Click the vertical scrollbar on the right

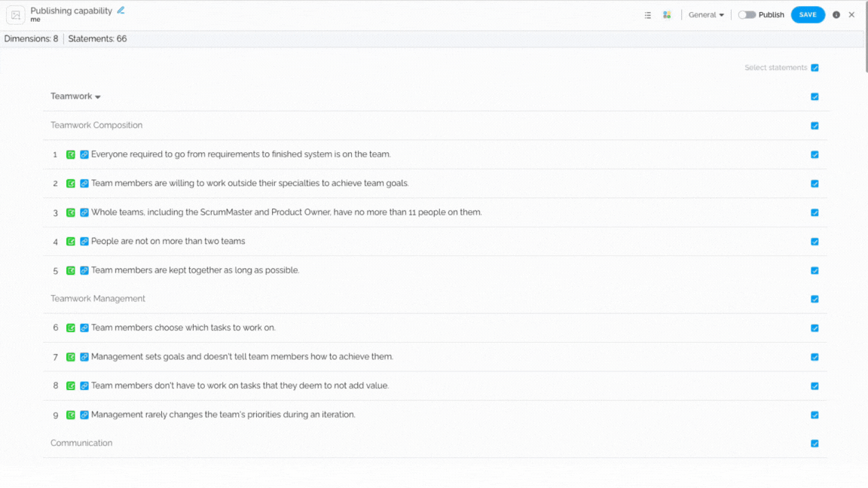866,38
